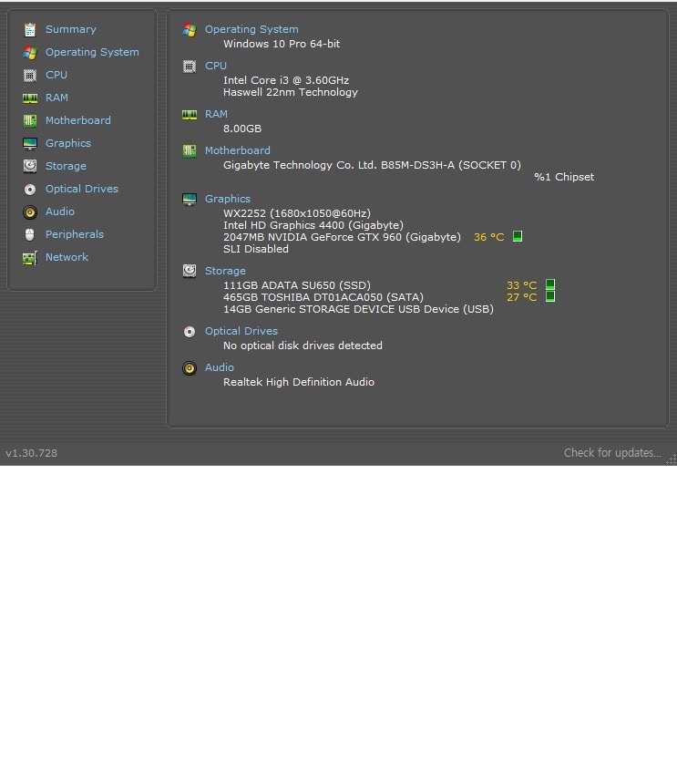Click the Audio speaker icon in sidebar
The image size is (677, 784).
tap(30, 212)
